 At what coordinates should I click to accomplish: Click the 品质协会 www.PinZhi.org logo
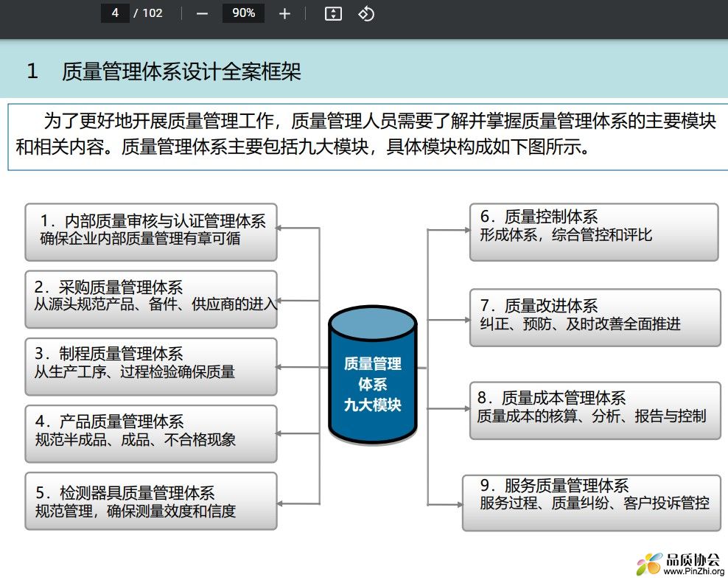tap(681, 564)
